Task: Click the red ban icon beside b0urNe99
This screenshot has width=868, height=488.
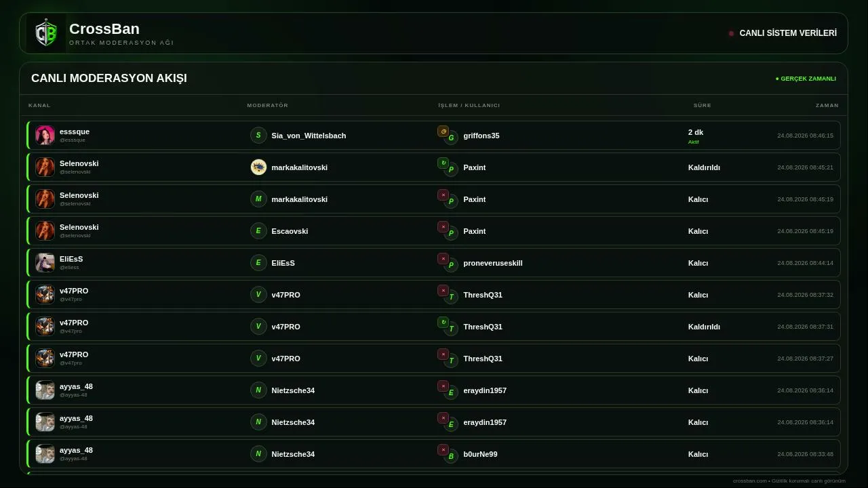Action: click(x=443, y=450)
